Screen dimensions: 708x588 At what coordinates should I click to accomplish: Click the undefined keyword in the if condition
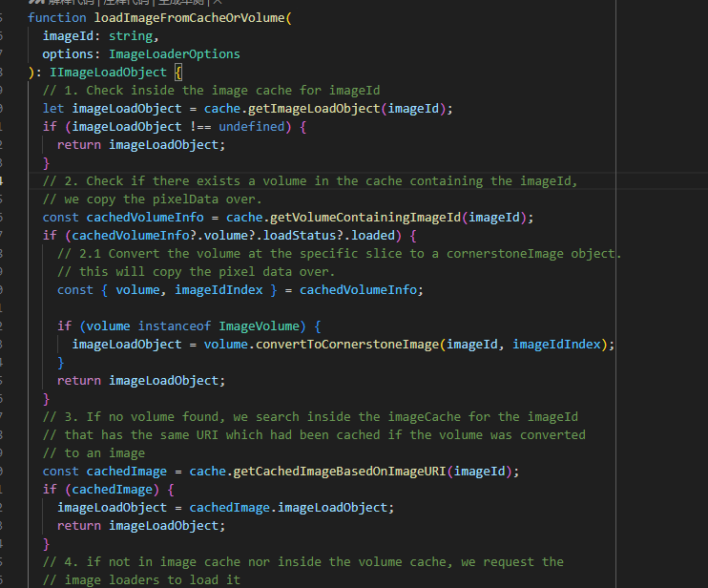point(252,126)
